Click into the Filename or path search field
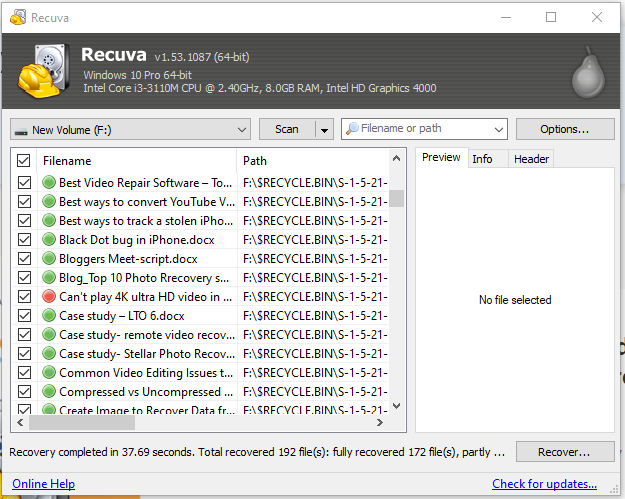This screenshot has width=625, height=499. pos(425,129)
